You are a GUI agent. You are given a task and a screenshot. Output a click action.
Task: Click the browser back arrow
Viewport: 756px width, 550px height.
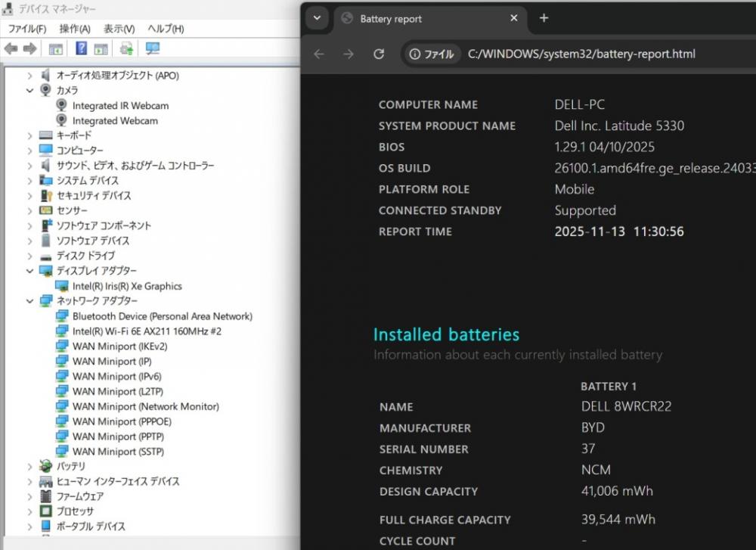click(x=319, y=54)
